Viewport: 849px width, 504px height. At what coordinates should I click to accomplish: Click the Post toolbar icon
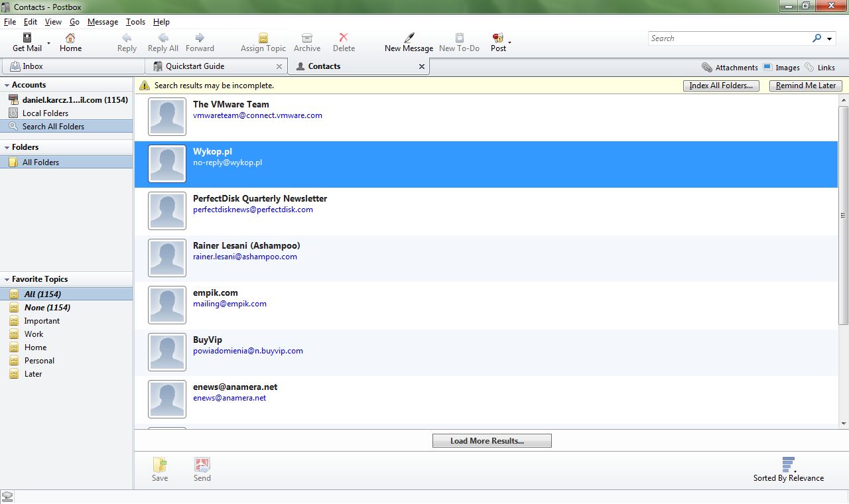pos(498,38)
